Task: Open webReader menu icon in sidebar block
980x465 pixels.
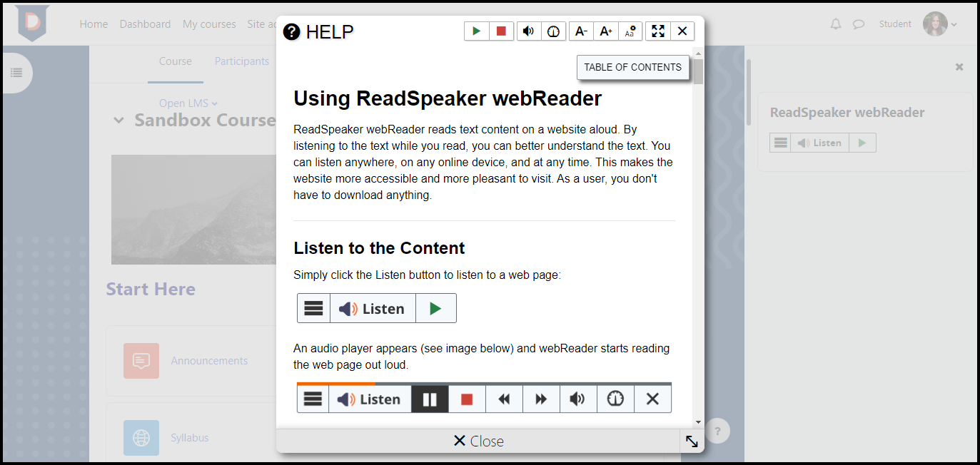Action: tap(781, 143)
